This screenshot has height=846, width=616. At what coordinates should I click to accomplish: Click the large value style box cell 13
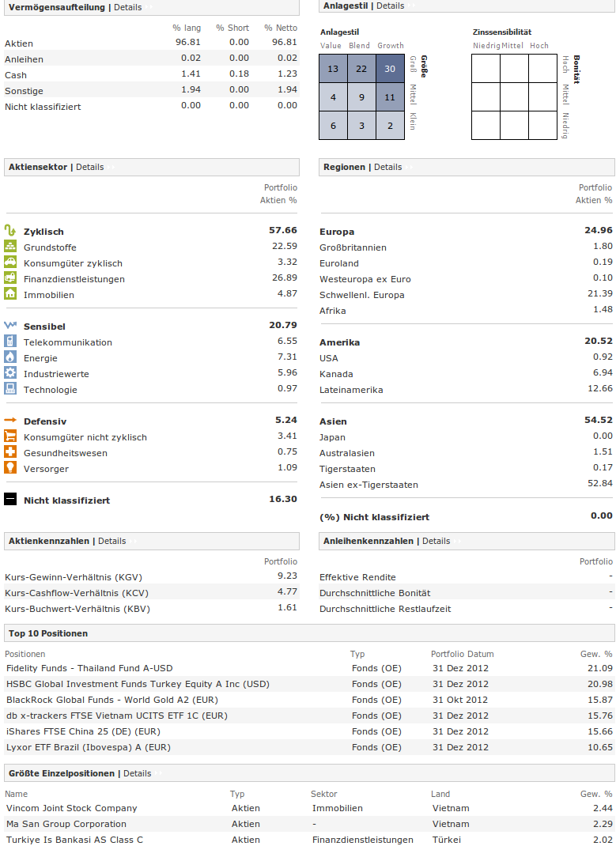[333, 69]
